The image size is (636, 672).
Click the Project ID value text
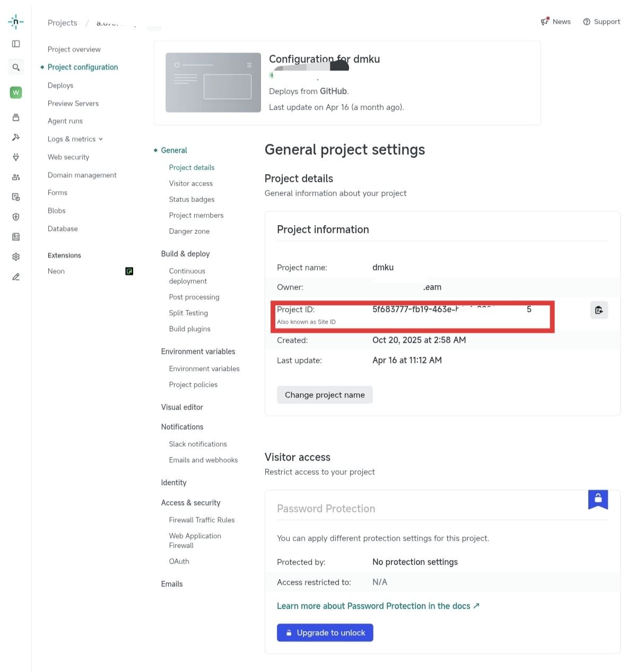[x=452, y=309]
